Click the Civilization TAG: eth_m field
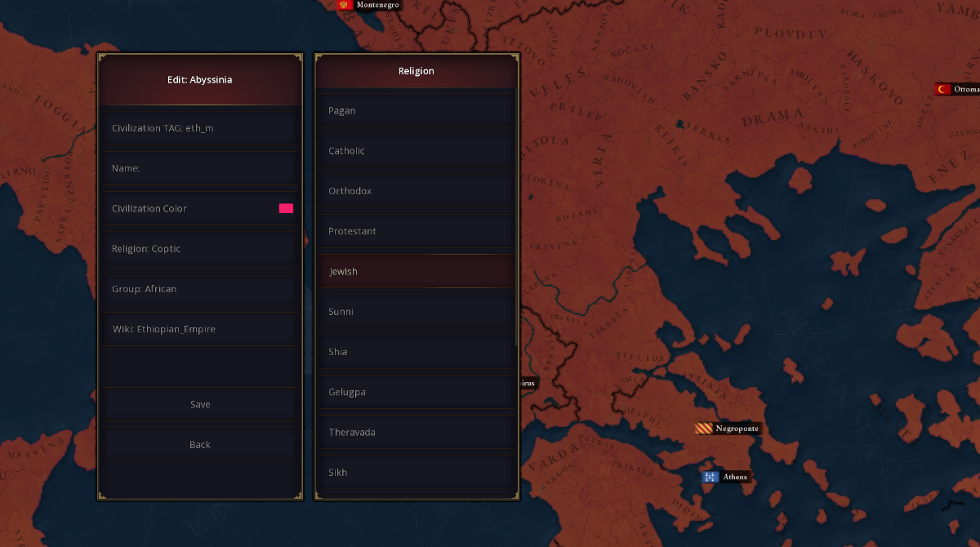The image size is (980, 547). [x=200, y=128]
